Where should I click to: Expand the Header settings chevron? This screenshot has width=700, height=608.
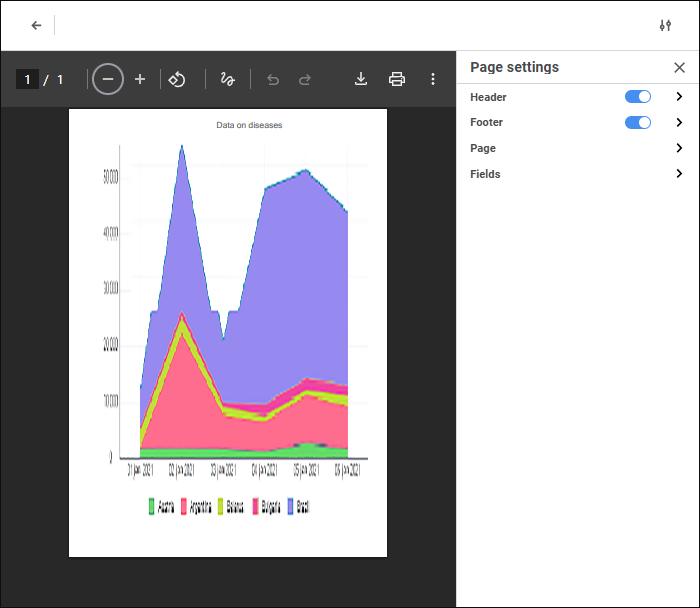pos(679,97)
